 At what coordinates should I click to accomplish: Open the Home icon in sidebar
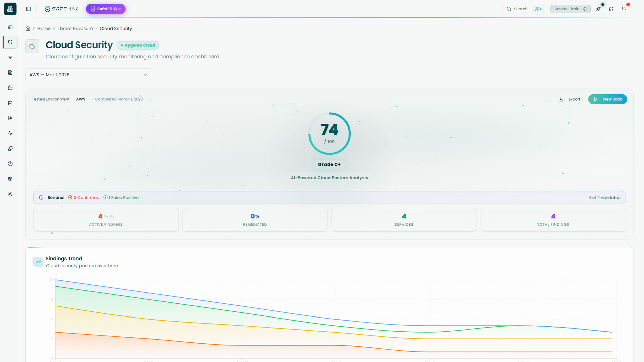click(x=10, y=27)
